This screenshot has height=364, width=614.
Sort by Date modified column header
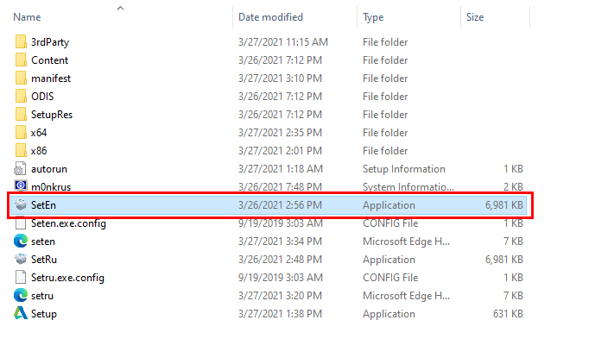(270, 17)
